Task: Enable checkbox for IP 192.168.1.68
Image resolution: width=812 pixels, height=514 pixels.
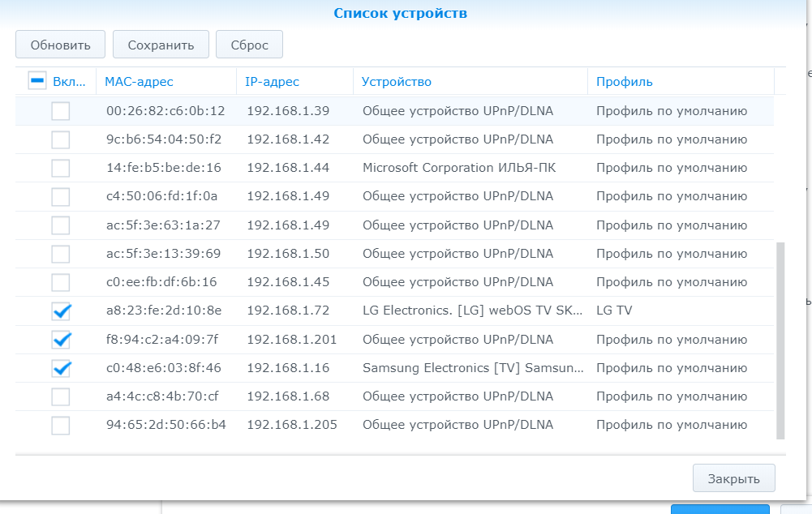Action: (x=61, y=396)
